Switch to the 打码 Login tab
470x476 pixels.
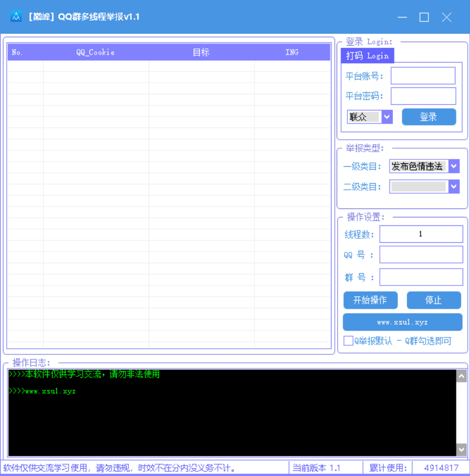(x=368, y=55)
